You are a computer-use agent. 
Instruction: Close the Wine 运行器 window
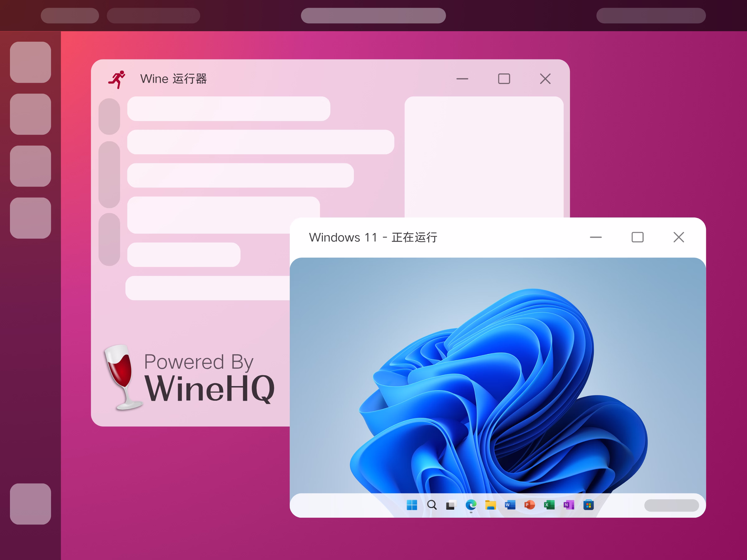click(545, 79)
